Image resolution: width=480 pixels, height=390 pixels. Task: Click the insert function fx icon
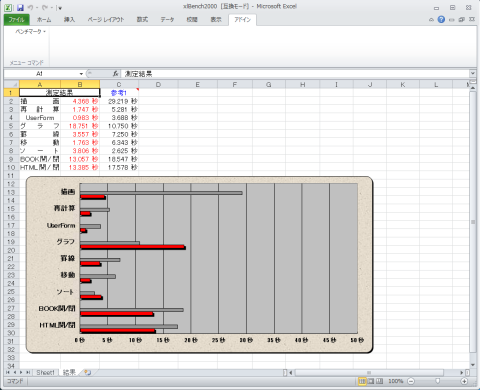(115, 74)
